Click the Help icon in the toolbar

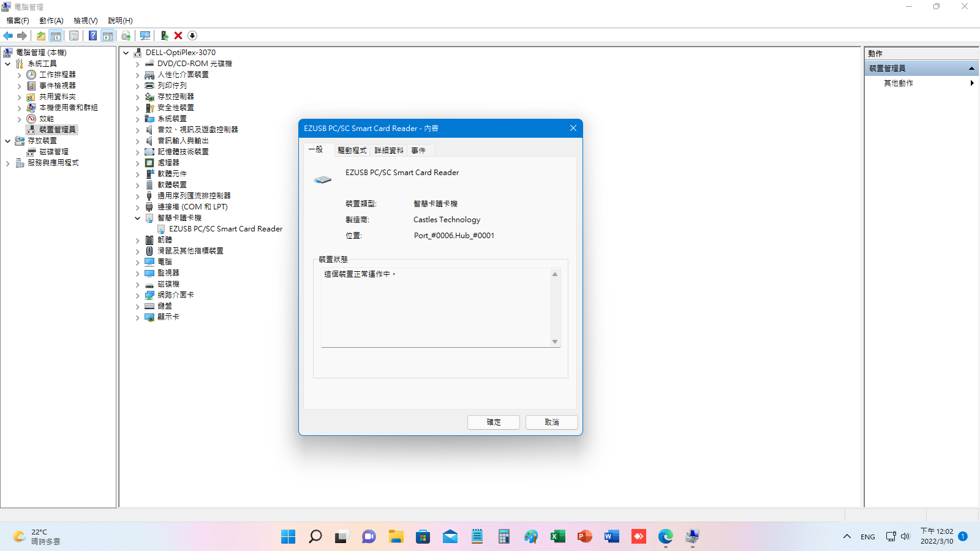[x=92, y=36]
